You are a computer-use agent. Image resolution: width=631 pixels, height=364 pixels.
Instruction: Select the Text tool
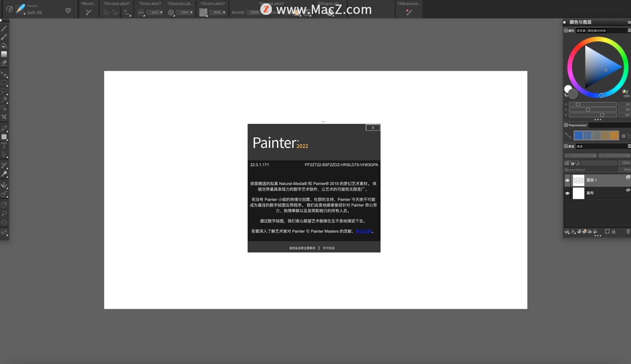tap(4, 145)
